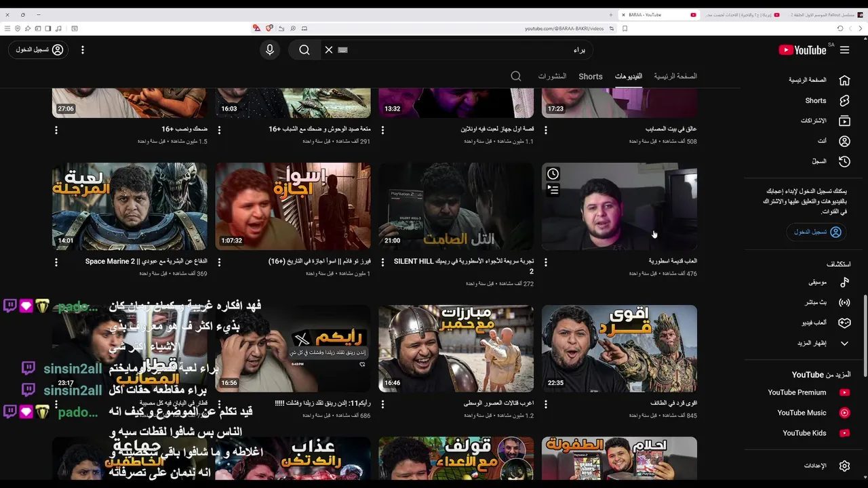The image size is (868, 488).
Task: Switch to the إبريكا browser tab
Action: point(743,14)
